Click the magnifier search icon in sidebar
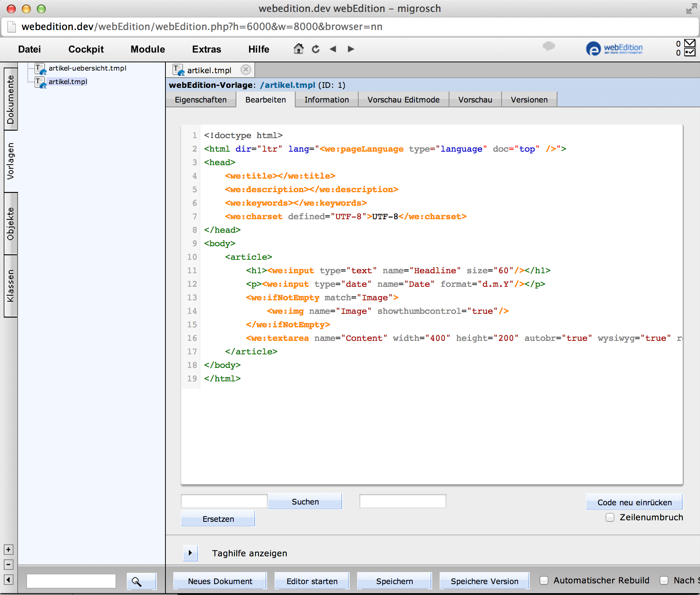This screenshot has height=595, width=700. [137, 581]
